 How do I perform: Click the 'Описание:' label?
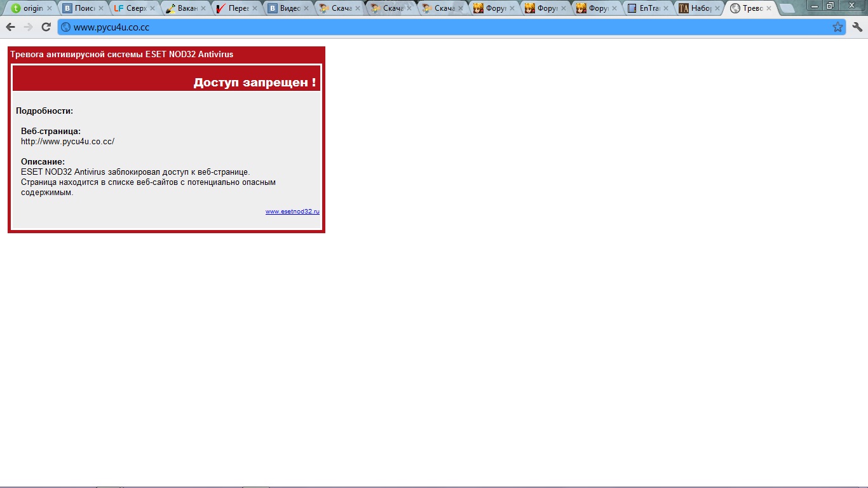click(43, 162)
